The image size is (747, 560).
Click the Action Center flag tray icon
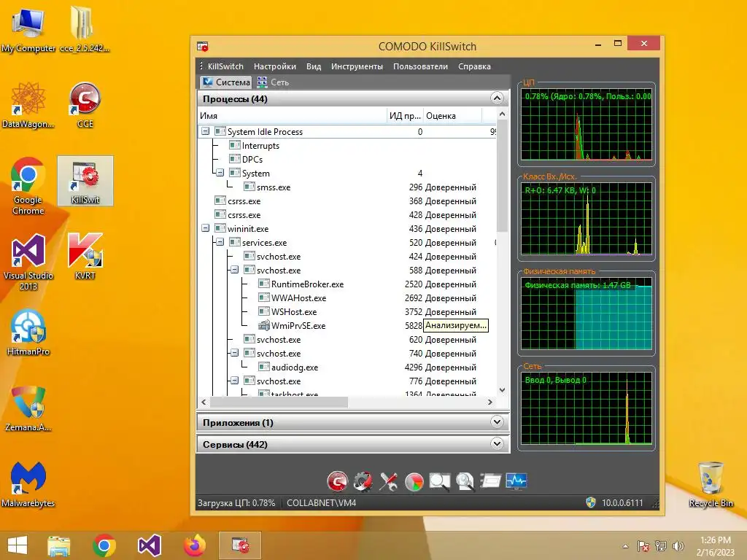(643, 546)
